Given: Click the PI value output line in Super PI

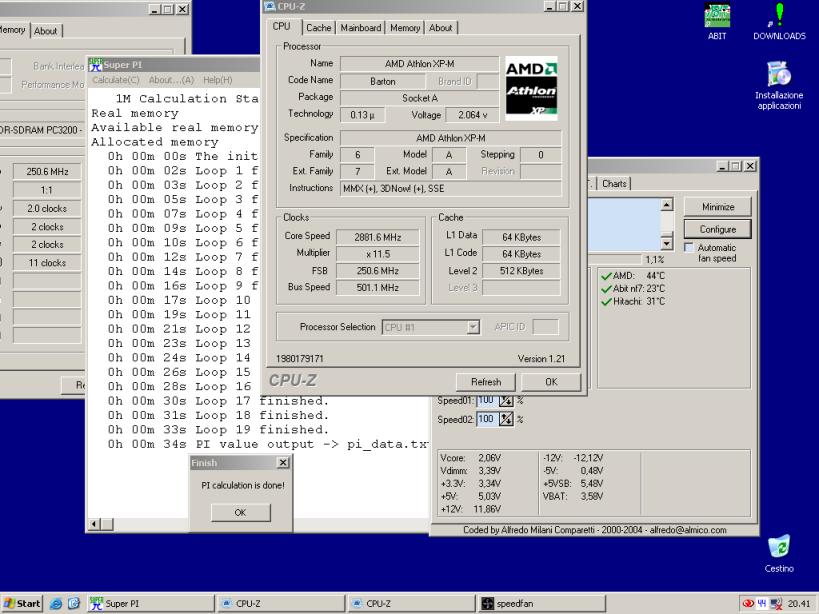Looking at the screenshot, I should coord(267,444).
